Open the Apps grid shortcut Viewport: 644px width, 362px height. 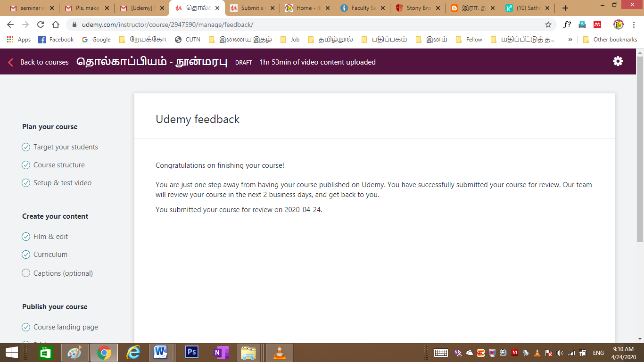pyautogui.click(x=19, y=40)
